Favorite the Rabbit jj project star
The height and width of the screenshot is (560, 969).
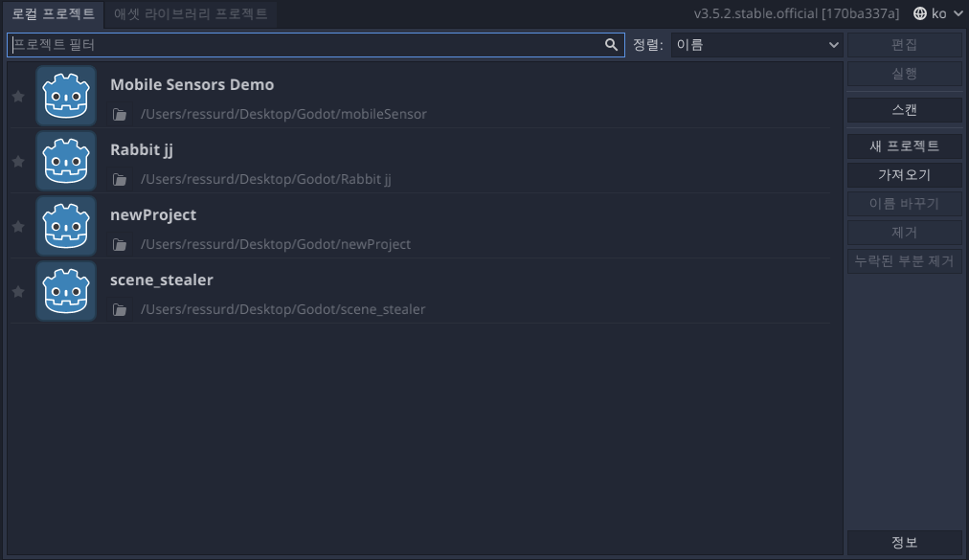point(18,162)
